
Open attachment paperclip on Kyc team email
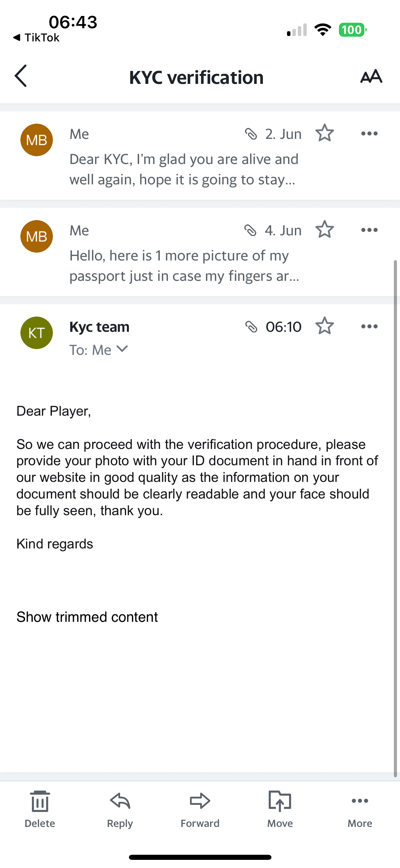[x=251, y=327]
